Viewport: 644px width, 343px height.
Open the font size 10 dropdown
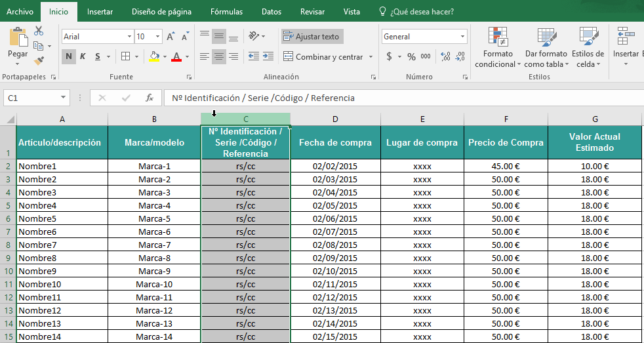157,37
